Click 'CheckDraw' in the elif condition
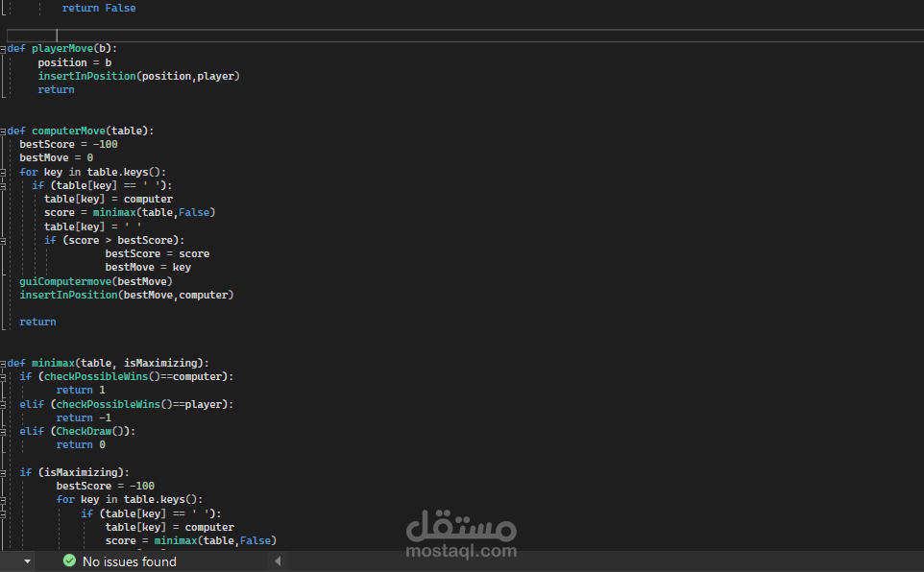This screenshot has height=572, width=924. click(84, 431)
